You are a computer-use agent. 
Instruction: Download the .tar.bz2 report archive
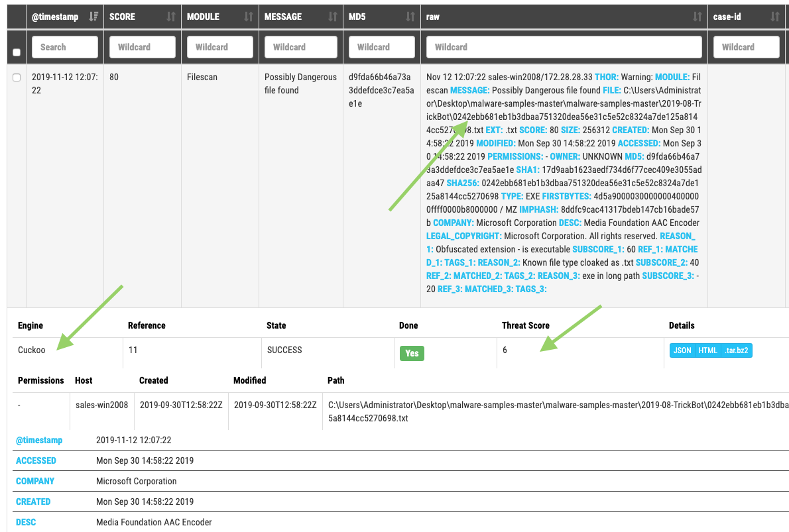[735, 350]
